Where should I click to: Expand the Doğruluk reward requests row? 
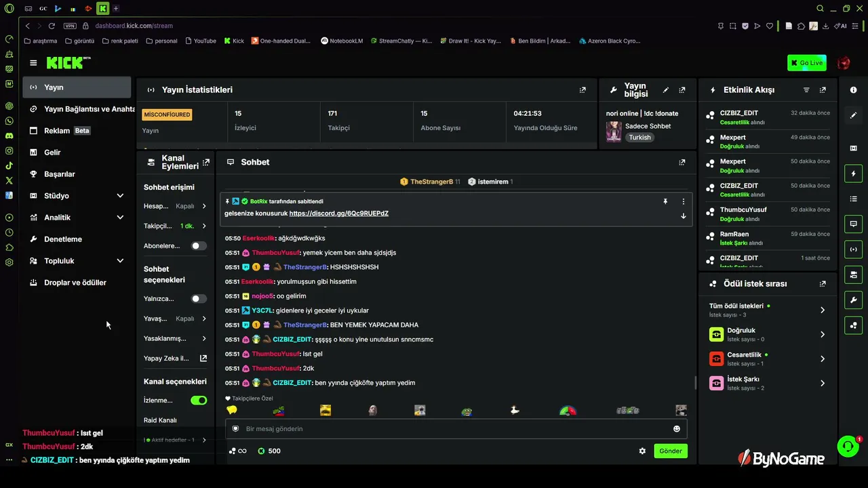coord(767,334)
